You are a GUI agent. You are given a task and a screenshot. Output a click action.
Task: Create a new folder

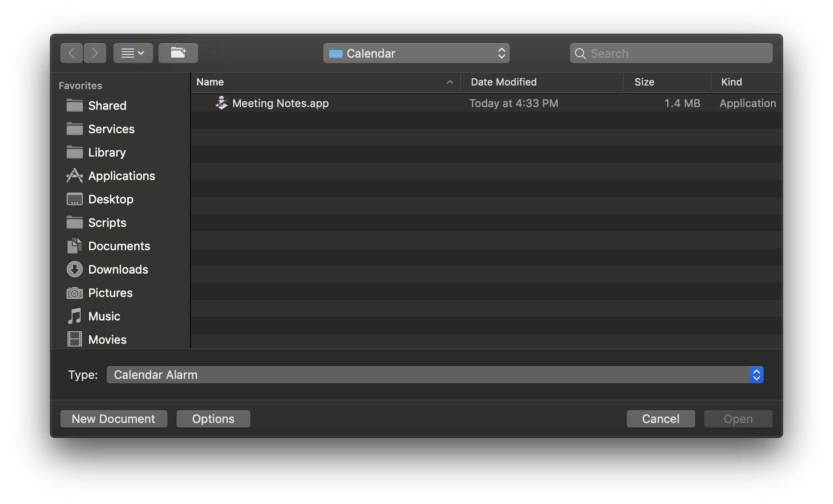178,53
